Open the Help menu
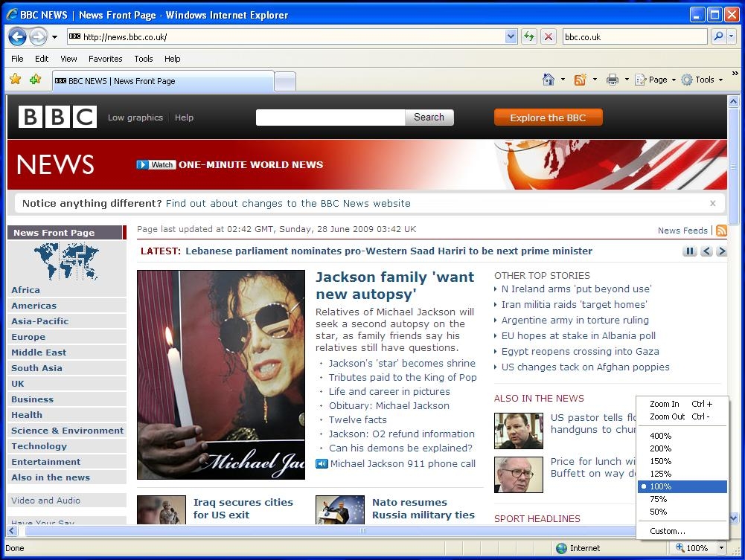The height and width of the screenshot is (560, 745). point(173,59)
